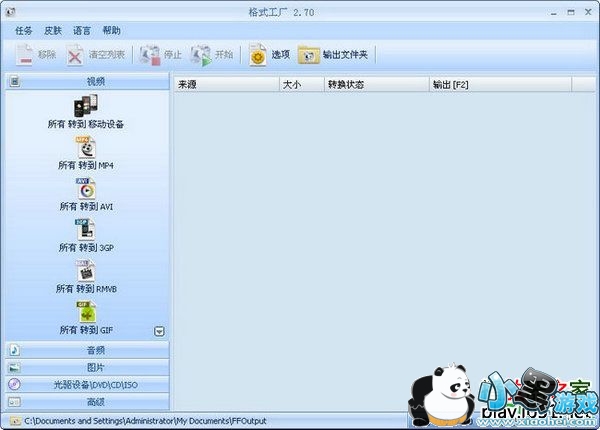This screenshot has width=600, height=430.
Task: Select All to RMVB converter icon
Action: tap(85, 271)
